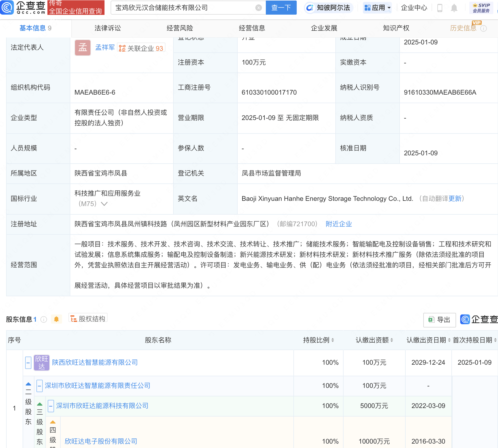Screen dimensions: 498x448
Task: Switch to the 企业发展 tab
Action: (324, 28)
